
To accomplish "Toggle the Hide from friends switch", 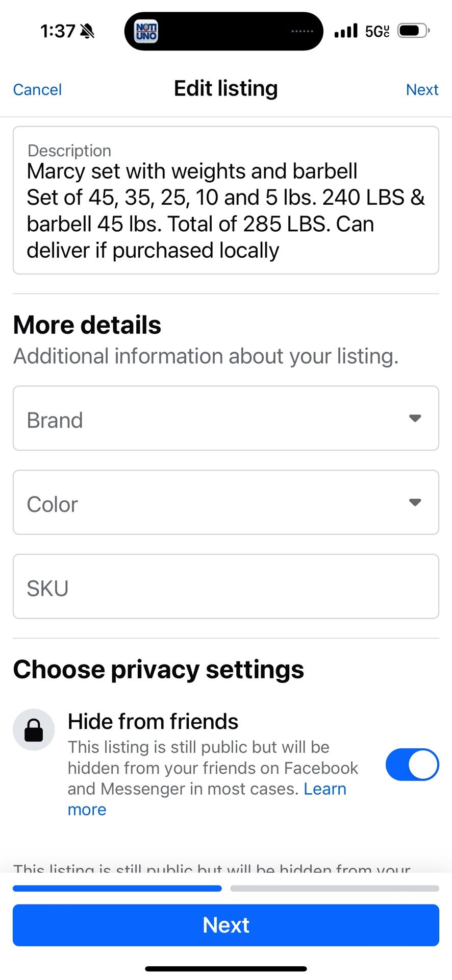I will (412, 765).
